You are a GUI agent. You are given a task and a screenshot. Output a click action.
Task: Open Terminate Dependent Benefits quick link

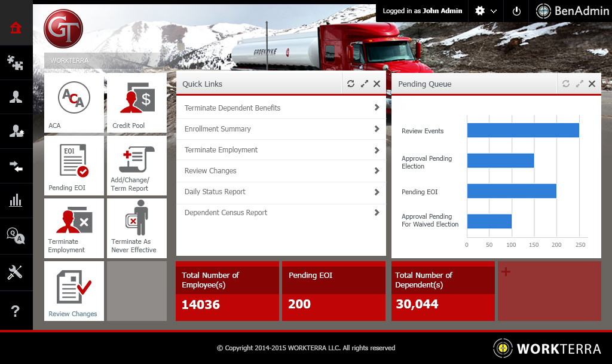[x=281, y=108]
